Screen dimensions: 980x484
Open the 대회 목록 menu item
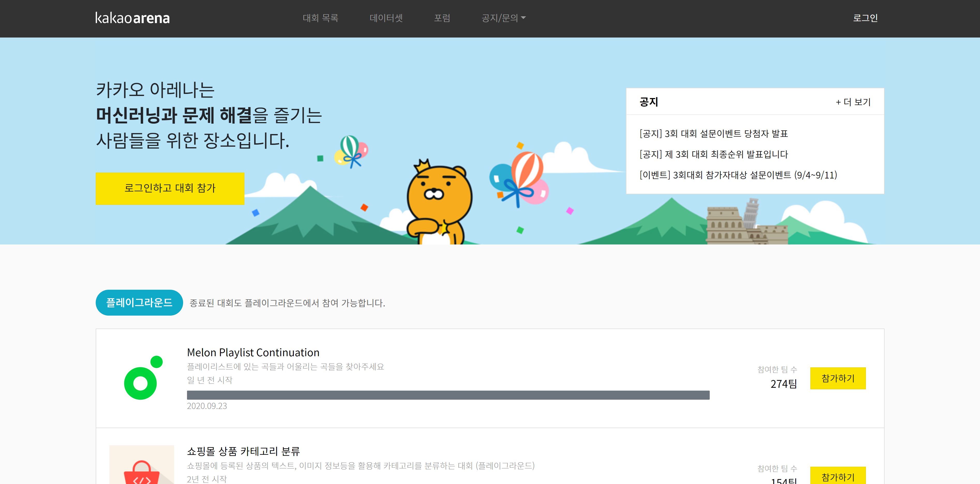click(320, 18)
